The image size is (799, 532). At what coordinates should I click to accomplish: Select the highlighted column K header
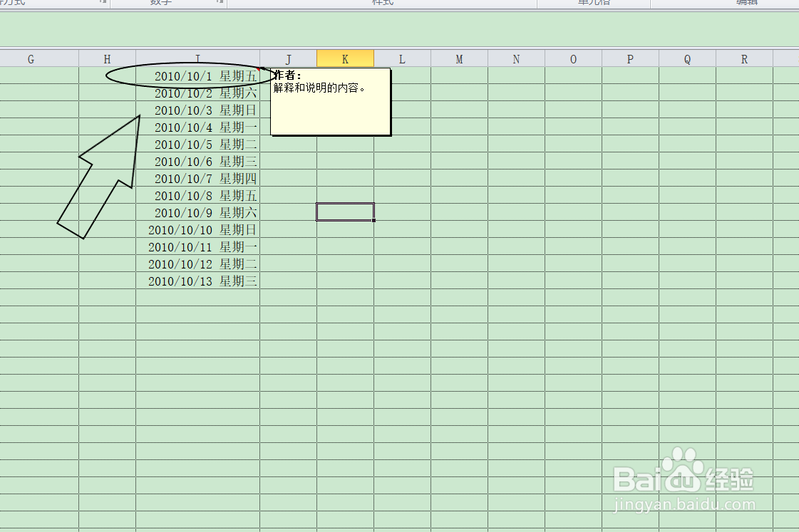click(x=345, y=59)
